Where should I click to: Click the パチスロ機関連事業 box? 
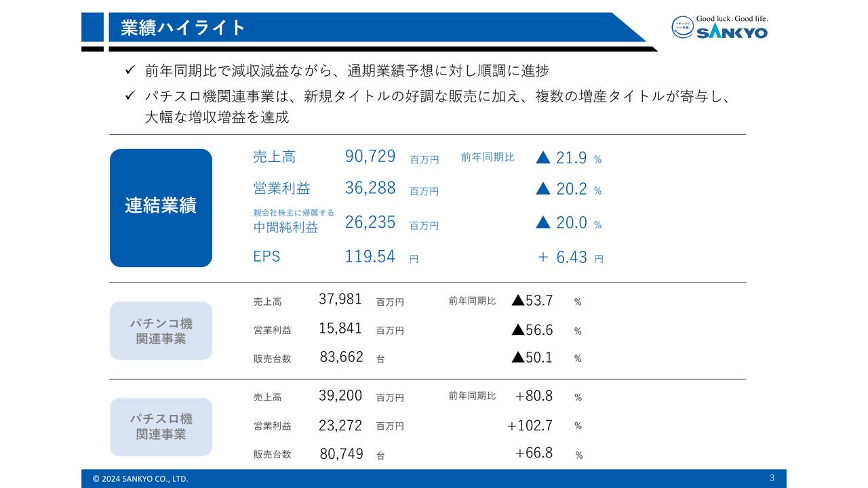pos(161,427)
